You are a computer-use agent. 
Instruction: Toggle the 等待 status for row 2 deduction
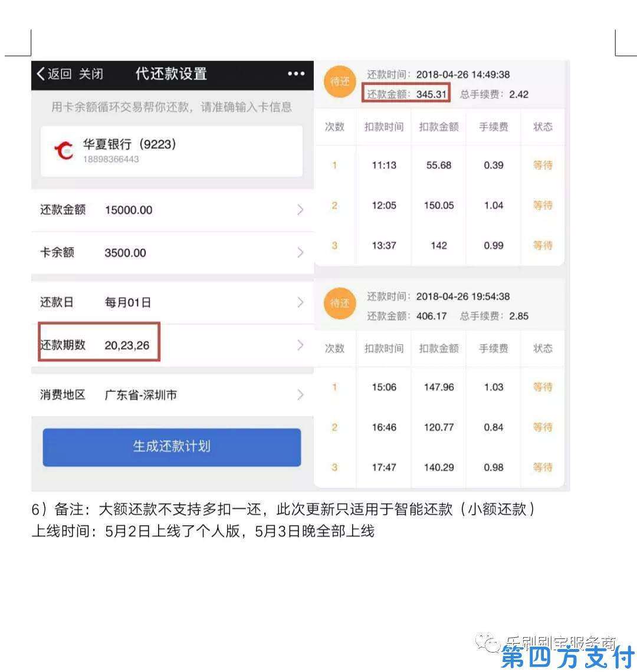point(542,206)
